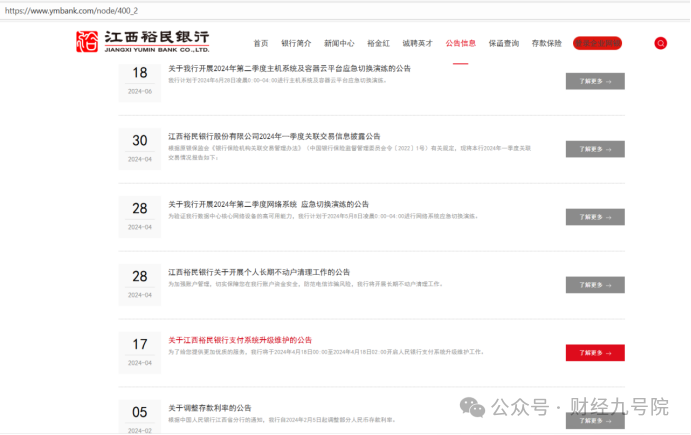Viewport: 691px width, 435px height.
Task: Click 了解更多 for 关联交易信息披露公告
Action: [x=595, y=149]
